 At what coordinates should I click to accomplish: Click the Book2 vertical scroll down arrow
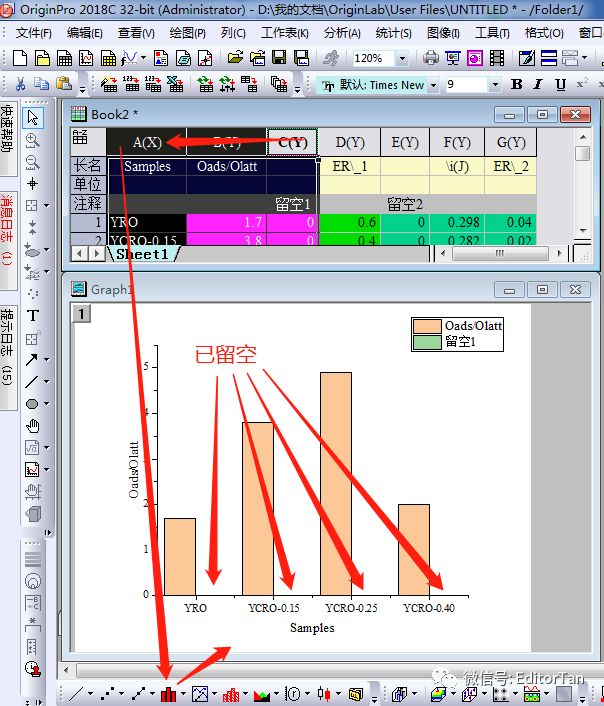(583, 231)
